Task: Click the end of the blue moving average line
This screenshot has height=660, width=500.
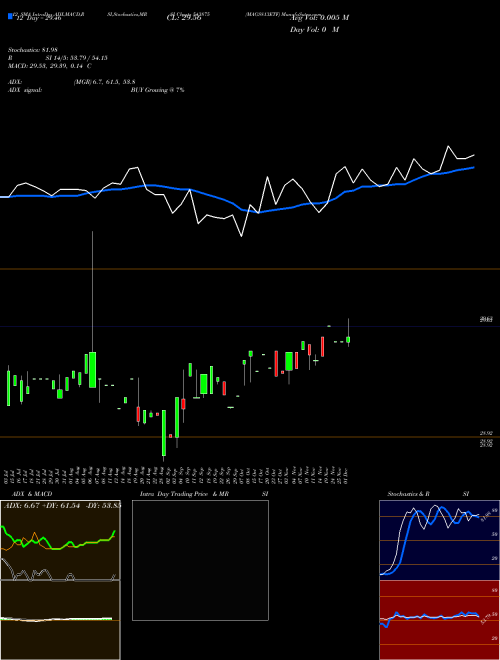Action: (x=474, y=168)
